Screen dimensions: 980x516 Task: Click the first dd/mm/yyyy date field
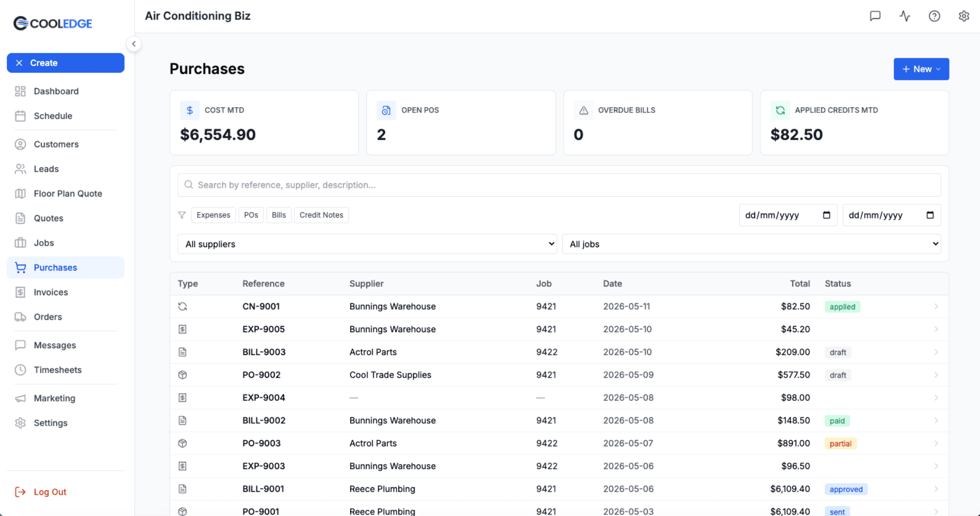(788, 215)
